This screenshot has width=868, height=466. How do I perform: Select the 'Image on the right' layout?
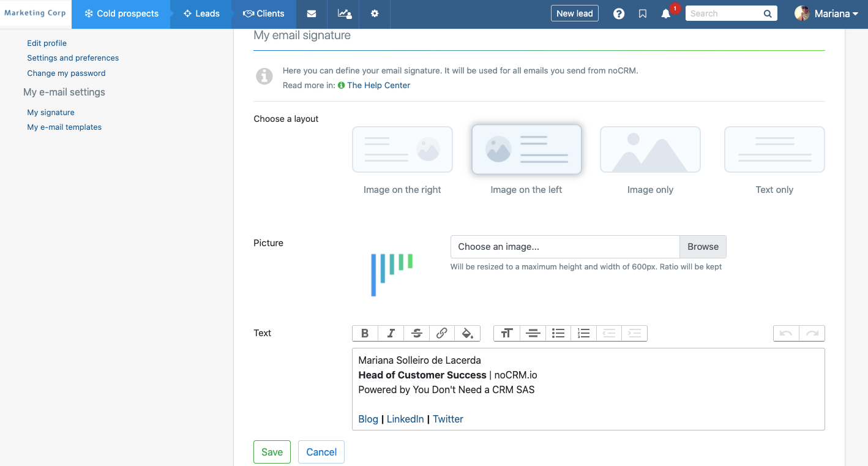(402, 149)
